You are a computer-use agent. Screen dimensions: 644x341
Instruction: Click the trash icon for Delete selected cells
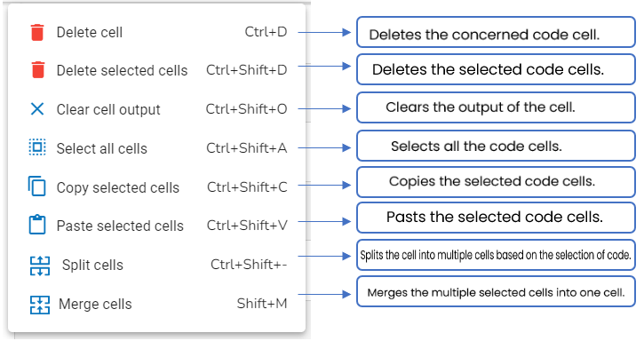tap(37, 70)
